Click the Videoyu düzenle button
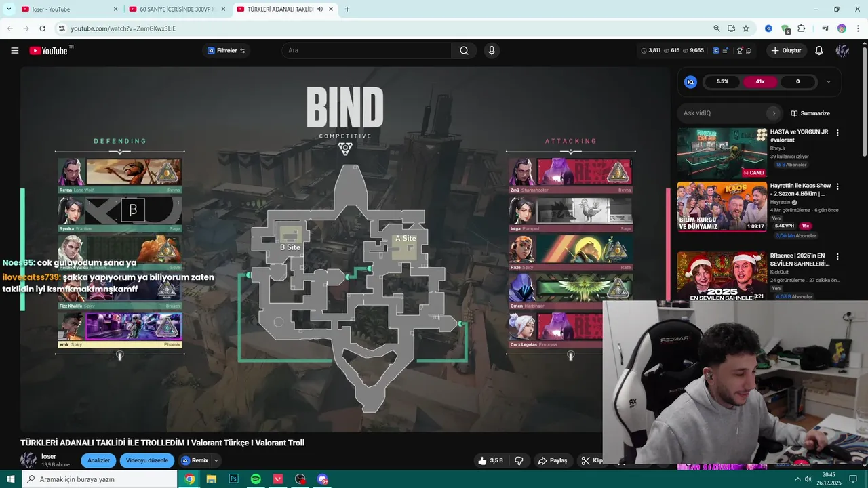Screen dimensions: 868x488 click(x=147, y=461)
